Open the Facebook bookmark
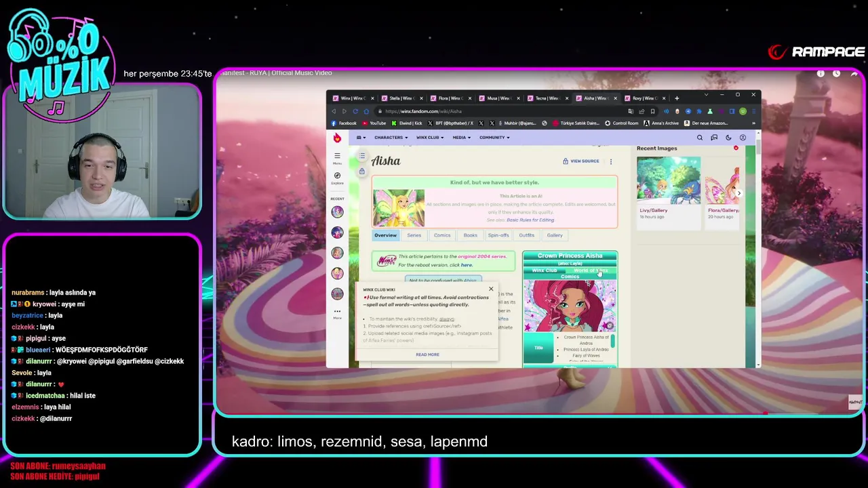The height and width of the screenshot is (488, 868). point(344,123)
